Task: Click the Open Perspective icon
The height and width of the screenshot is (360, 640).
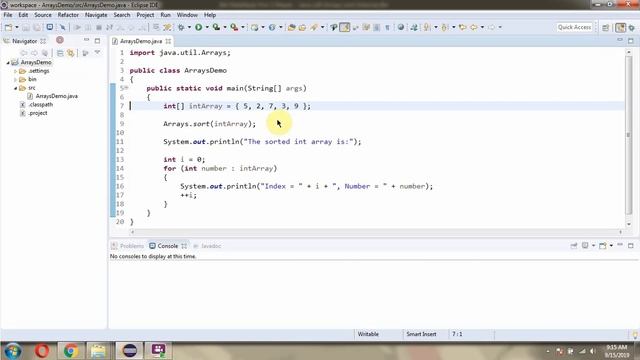Action: (606, 27)
